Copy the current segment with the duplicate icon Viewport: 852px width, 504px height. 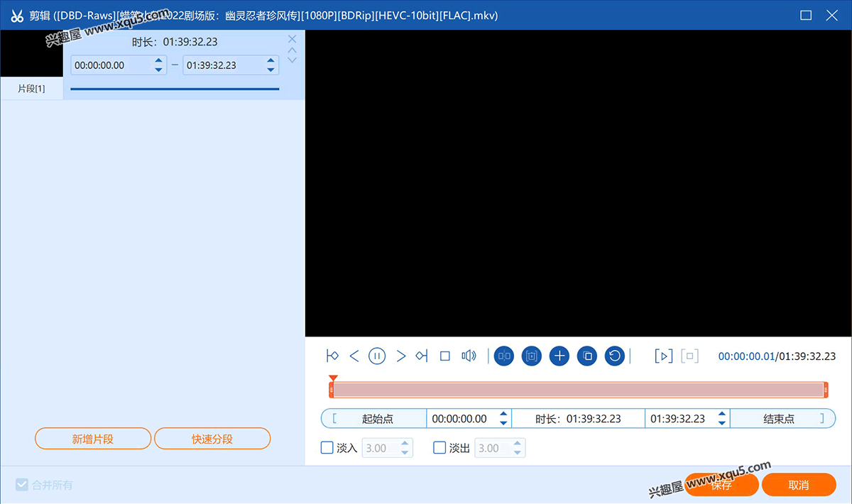pyautogui.click(x=586, y=356)
